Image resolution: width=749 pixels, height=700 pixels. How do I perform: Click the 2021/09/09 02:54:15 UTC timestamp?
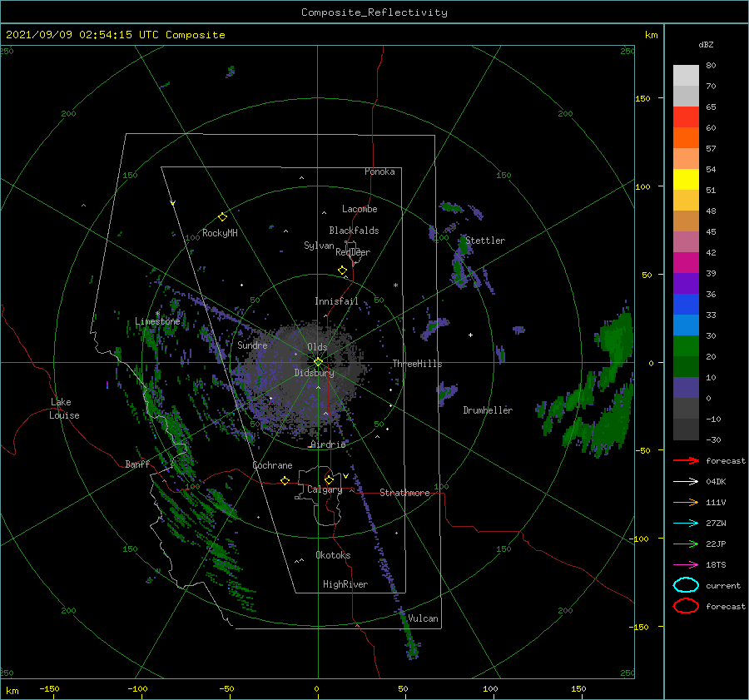[115, 34]
